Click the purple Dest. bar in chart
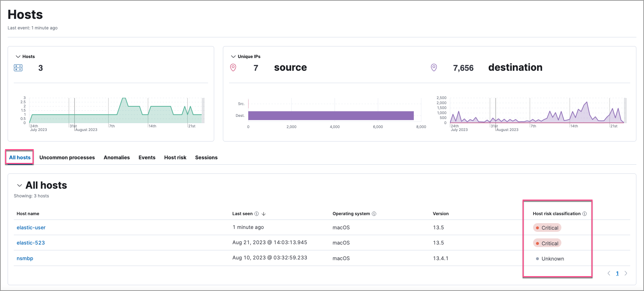This screenshot has height=291, width=644. point(331,116)
